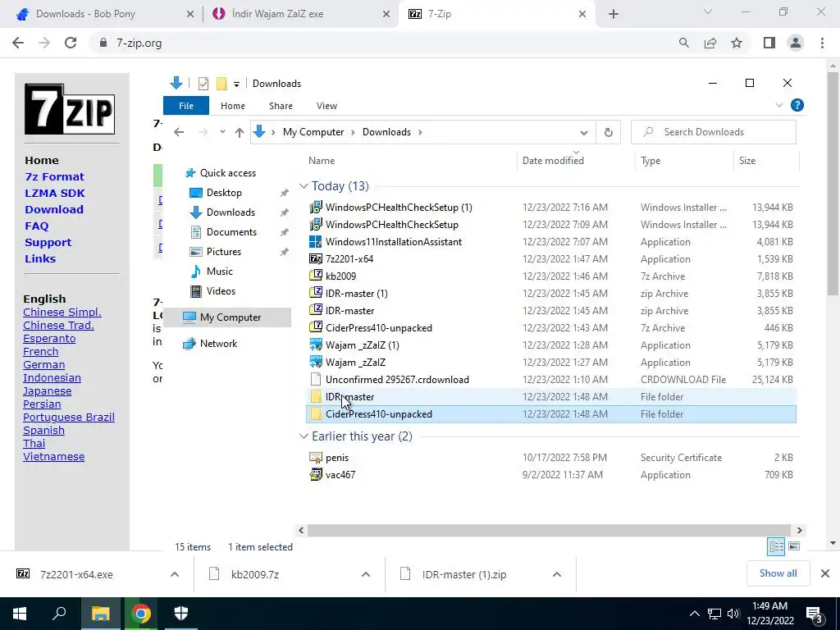Open the File ribbon tab
The image size is (840, 630).
click(x=186, y=106)
